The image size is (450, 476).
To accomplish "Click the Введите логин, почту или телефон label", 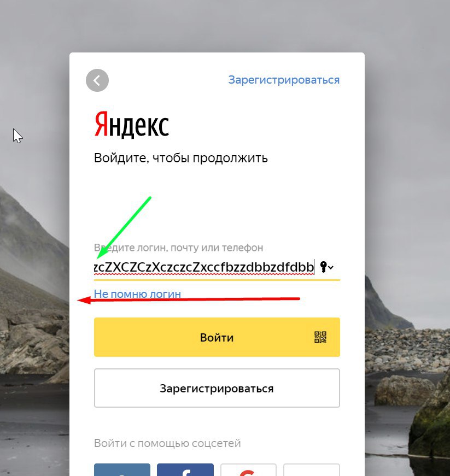I will click(x=179, y=248).
